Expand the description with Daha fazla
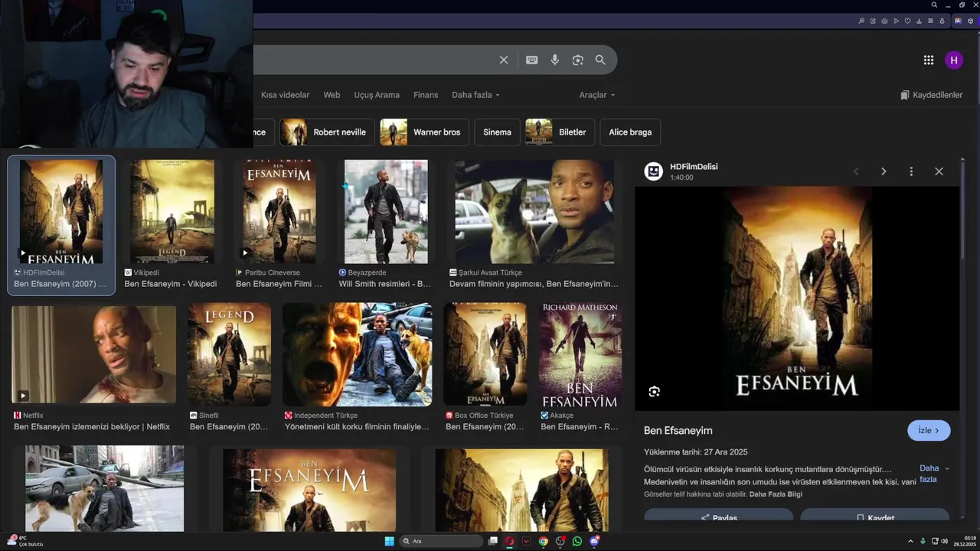Viewport: 980px width, 551px height. coord(934,474)
